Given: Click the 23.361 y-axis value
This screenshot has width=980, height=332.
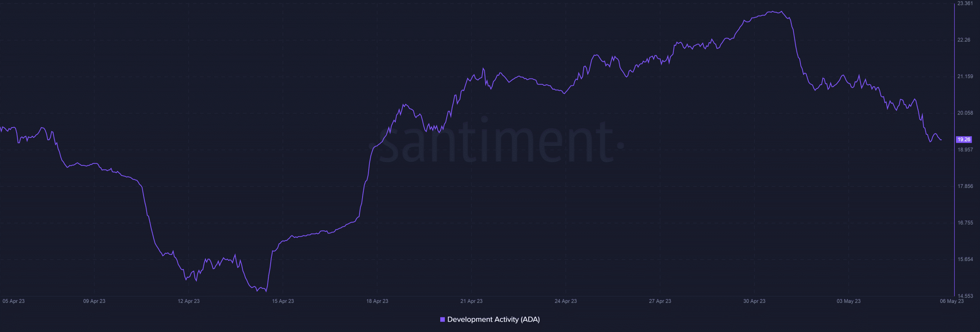Looking at the screenshot, I should pyautogui.click(x=965, y=3).
